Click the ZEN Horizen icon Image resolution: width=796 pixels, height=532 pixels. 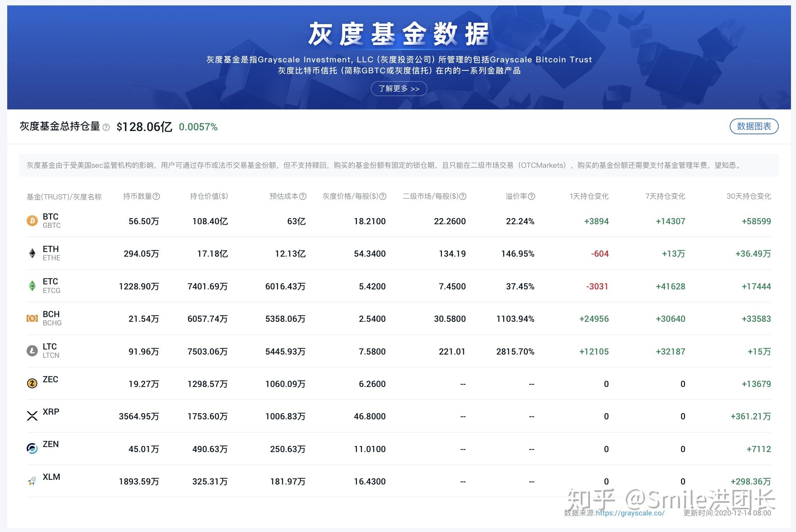(32, 448)
